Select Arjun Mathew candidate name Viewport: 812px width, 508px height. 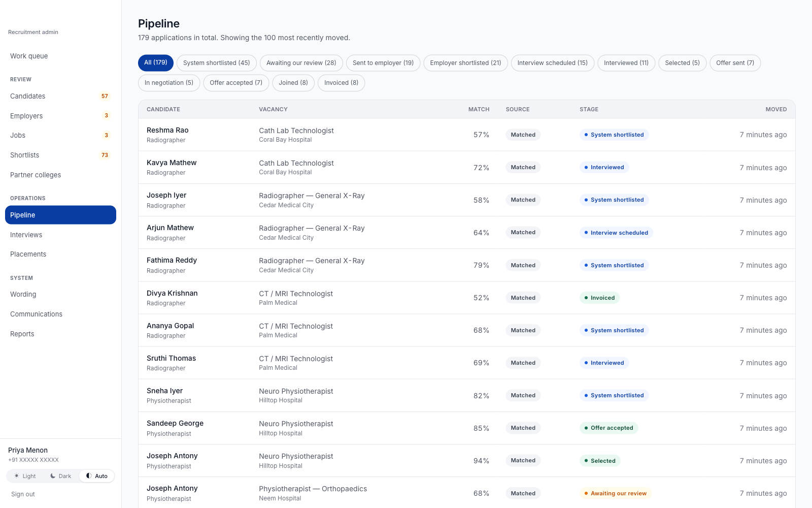click(170, 228)
